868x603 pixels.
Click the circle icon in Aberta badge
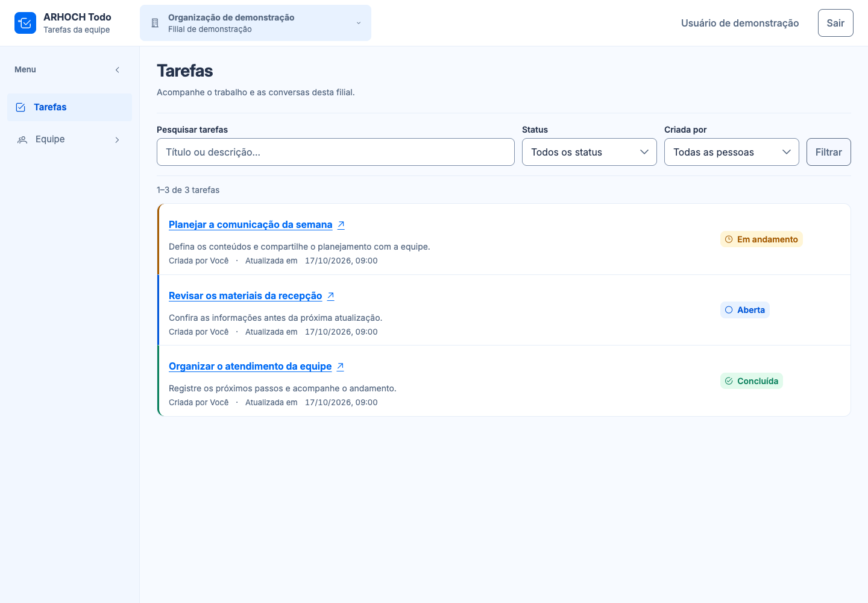coord(729,310)
